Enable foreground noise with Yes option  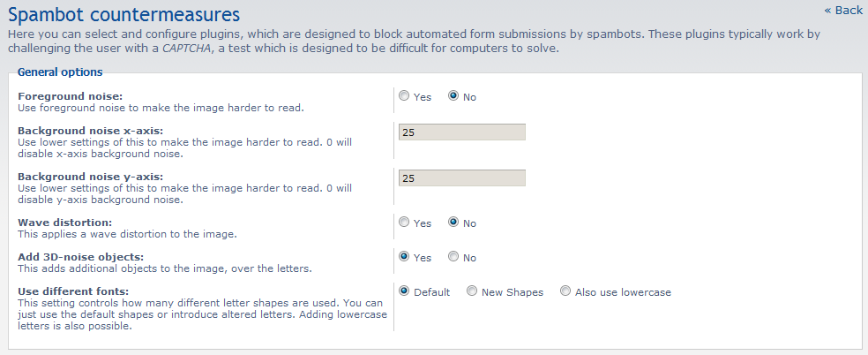[x=404, y=96]
